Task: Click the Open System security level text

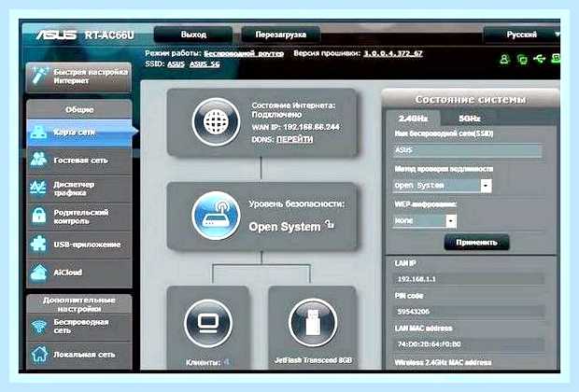Action: [285, 227]
